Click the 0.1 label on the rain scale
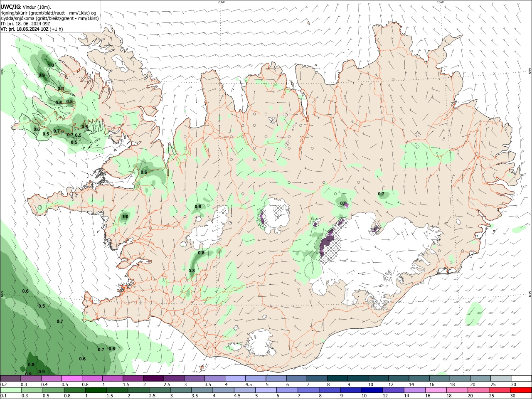 tap(3, 396)
